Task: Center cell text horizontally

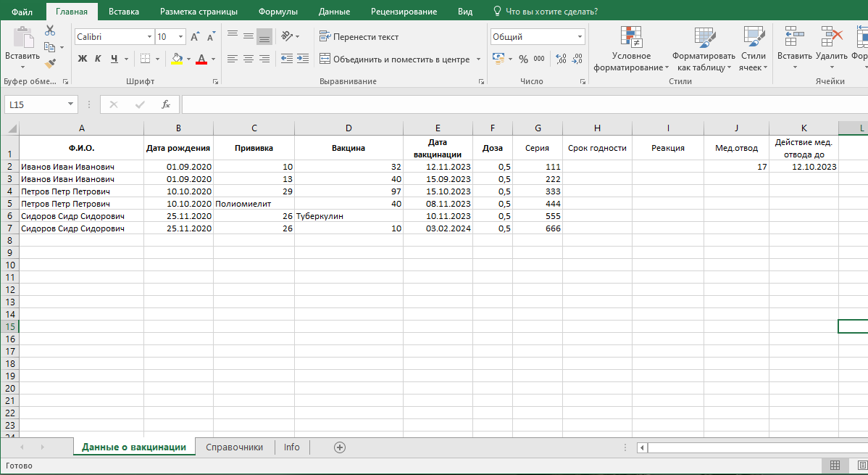Action: [249, 59]
